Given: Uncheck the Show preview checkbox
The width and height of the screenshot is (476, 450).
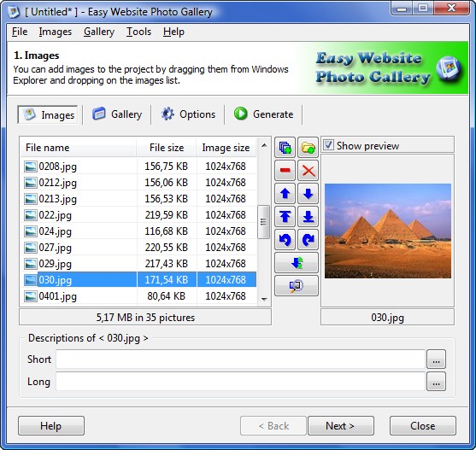Looking at the screenshot, I should 328,145.
